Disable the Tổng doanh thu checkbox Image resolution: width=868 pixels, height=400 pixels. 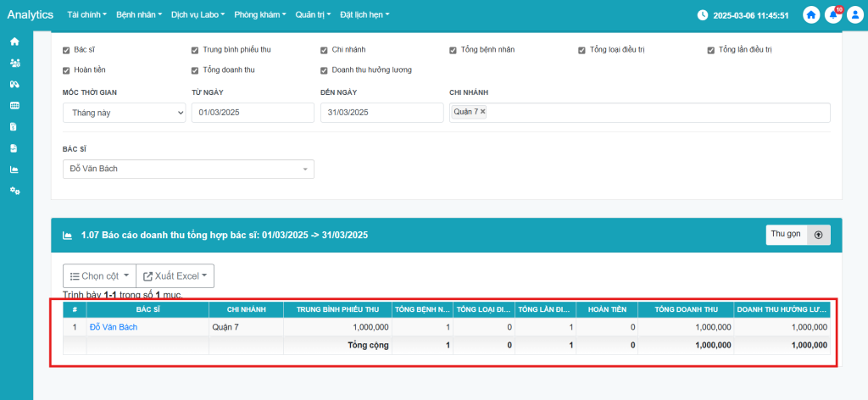[195, 69]
